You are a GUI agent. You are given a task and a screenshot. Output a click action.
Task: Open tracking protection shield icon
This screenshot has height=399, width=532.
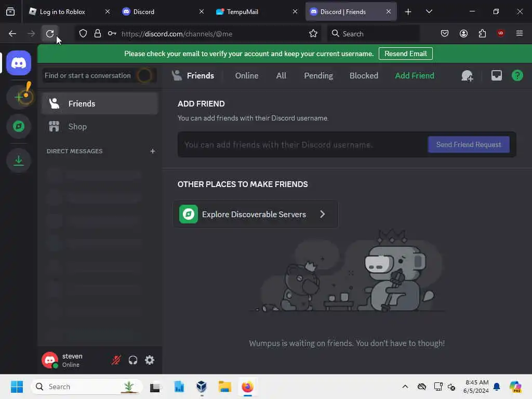tap(83, 34)
